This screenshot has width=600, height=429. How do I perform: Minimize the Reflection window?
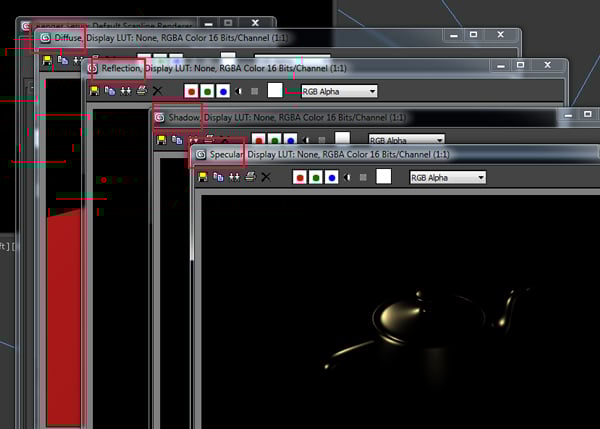coord(501,66)
